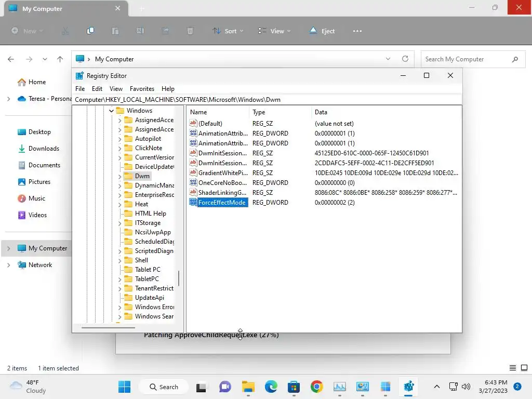532x399 pixels.
Task: Select the (Default) registry value
Action: coord(210,124)
